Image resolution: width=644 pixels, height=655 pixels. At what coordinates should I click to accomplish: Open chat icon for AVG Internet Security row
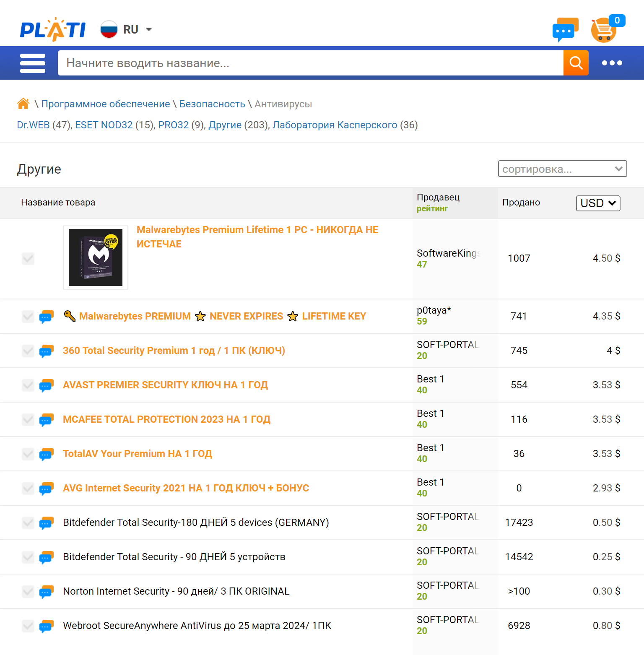pyautogui.click(x=47, y=489)
